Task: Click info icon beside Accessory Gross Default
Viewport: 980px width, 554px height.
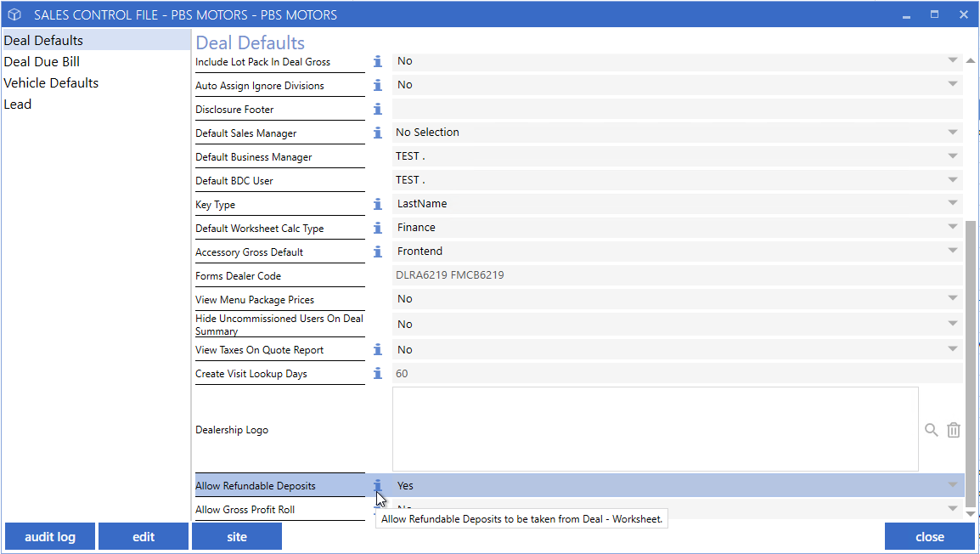Action: [x=378, y=252]
